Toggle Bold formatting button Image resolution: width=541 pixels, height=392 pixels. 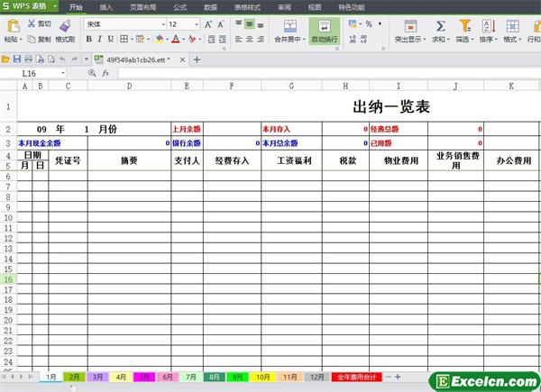point(88,40)
